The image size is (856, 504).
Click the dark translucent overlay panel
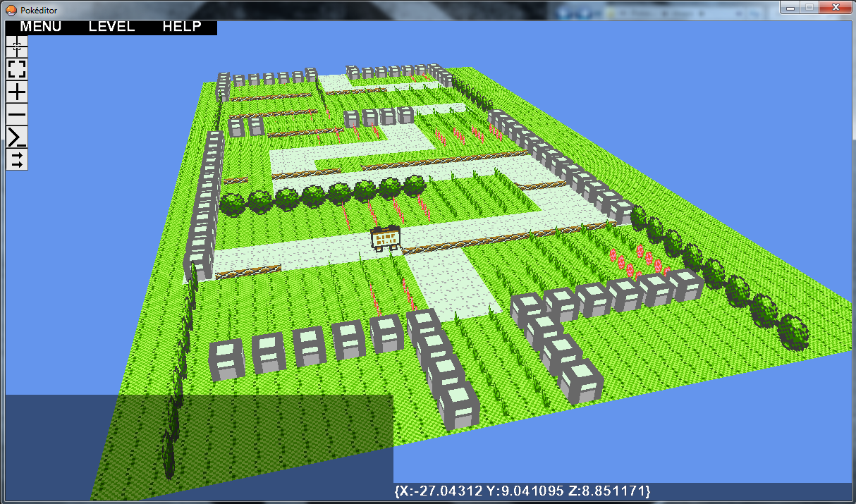[x=199, y=448]
